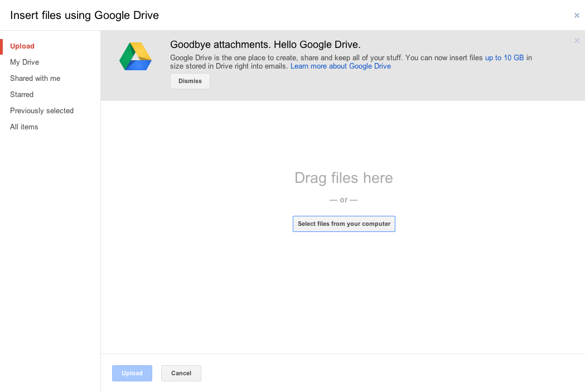Open My Drive in the sidebar
This screenshot has height=392, width=585.
tap(25, 62)
